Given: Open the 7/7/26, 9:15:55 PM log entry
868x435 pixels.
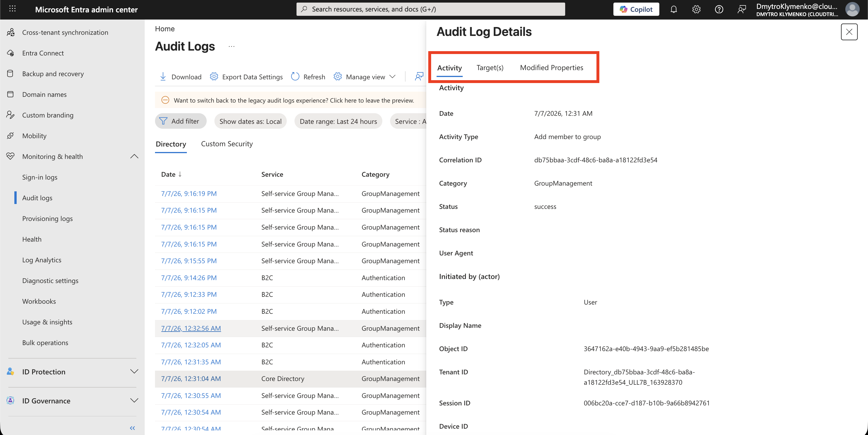Looking at the screenshot, I should pyautogui.click(x=189, y=261).
